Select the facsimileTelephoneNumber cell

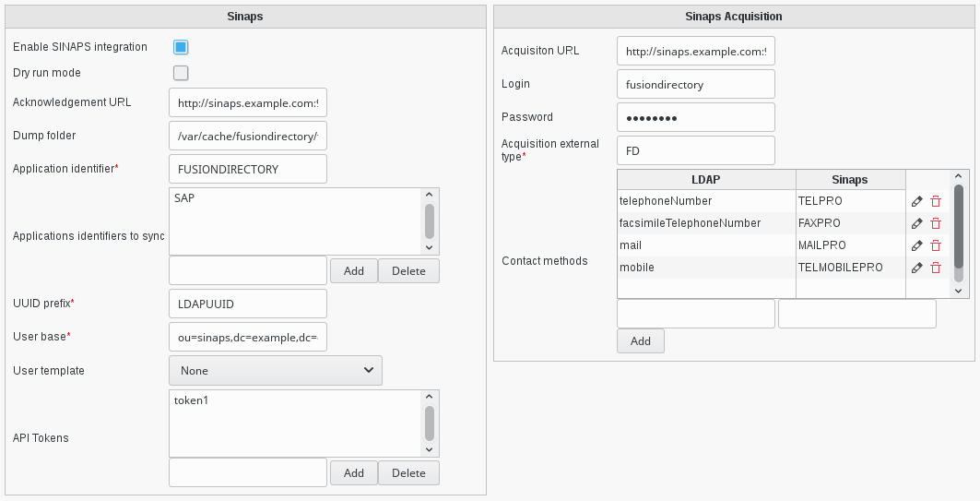click(x=706, y=223)
